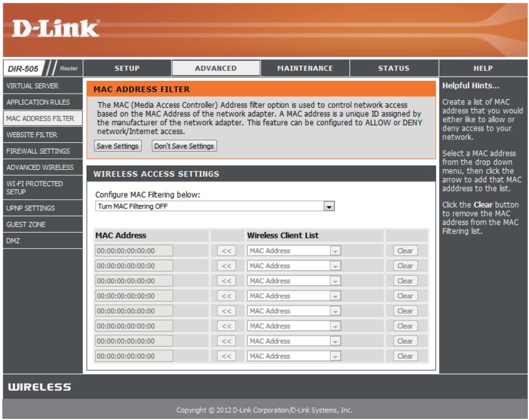The width and height of the screenshot is (529, 420).
Task: Select Virtual Server in sidebar
Action: 43,86
